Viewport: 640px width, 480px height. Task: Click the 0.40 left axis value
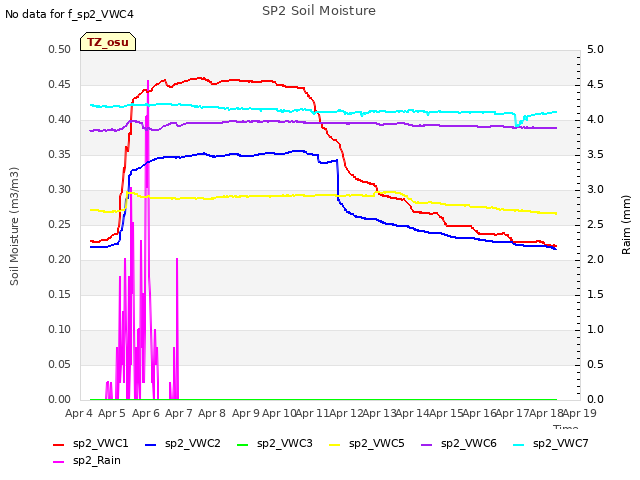[x=60, y=120]
